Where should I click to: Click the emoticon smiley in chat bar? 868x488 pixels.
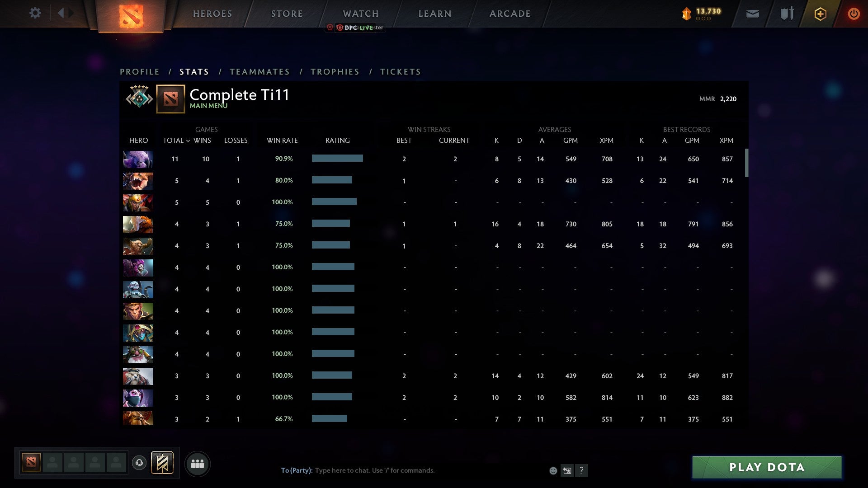coord(553,471)
